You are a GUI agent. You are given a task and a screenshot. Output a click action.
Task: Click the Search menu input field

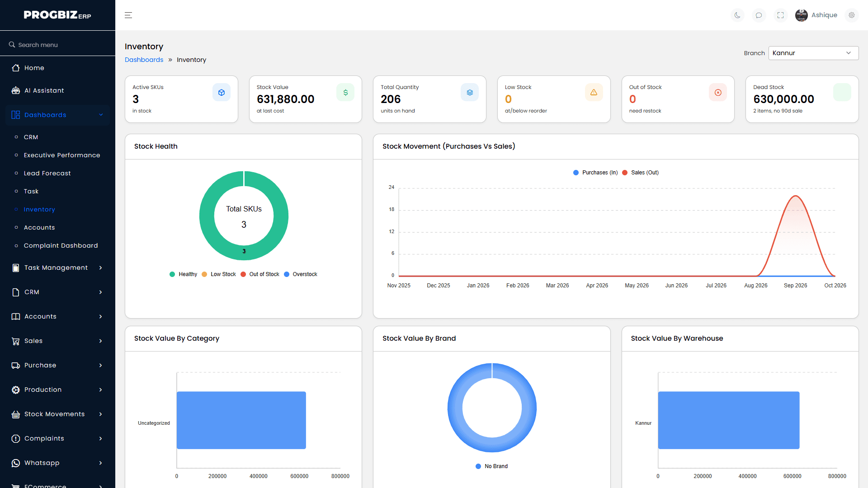(x=57, y=45)
